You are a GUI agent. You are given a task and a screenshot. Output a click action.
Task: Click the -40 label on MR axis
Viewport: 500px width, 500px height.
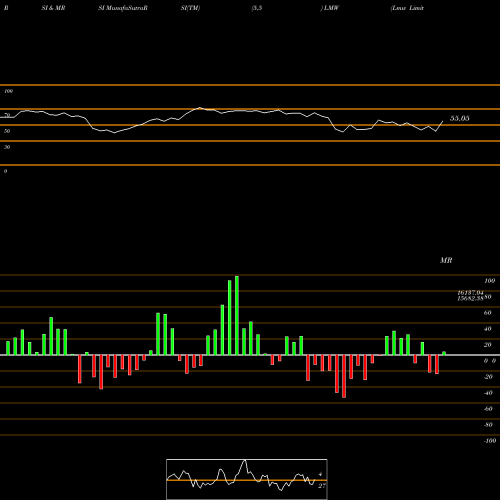point(488,393)
